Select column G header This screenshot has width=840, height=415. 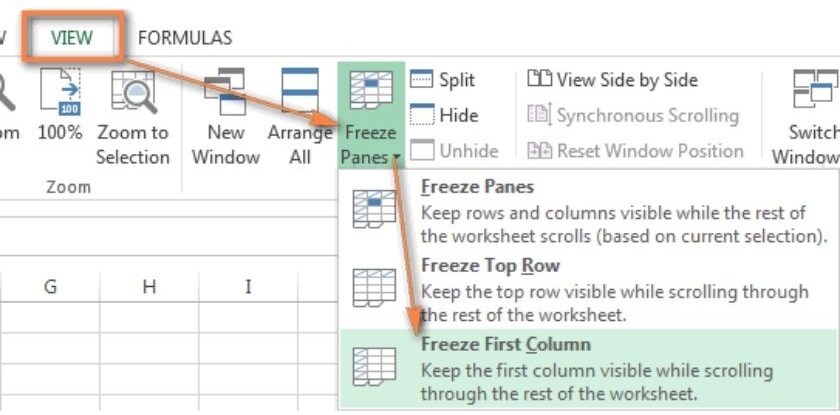pos(50,287)
